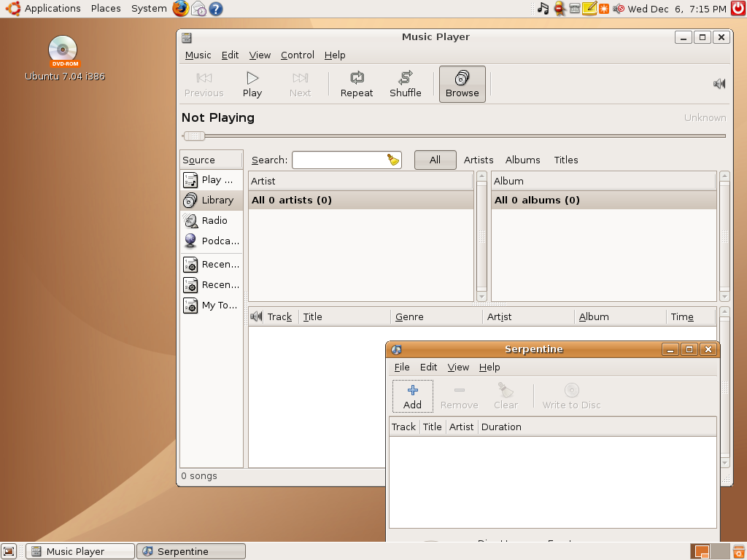Open the System menu
The height and width of the screenshot is (560, 747).
pos(149,9)
